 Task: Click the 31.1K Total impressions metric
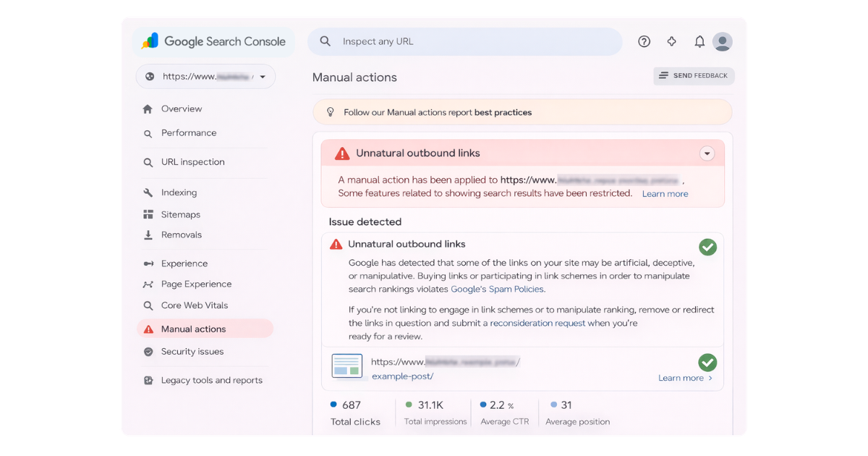coord(435,413)
